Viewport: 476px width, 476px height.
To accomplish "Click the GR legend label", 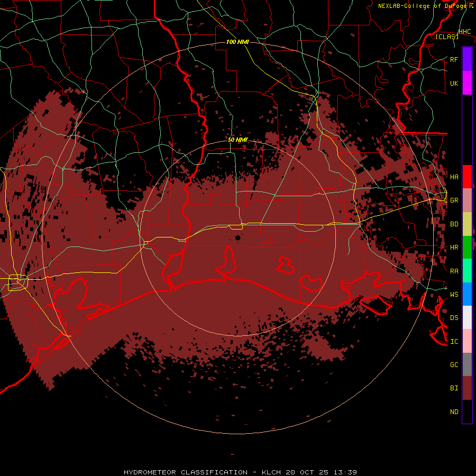I will pos(454,200).
